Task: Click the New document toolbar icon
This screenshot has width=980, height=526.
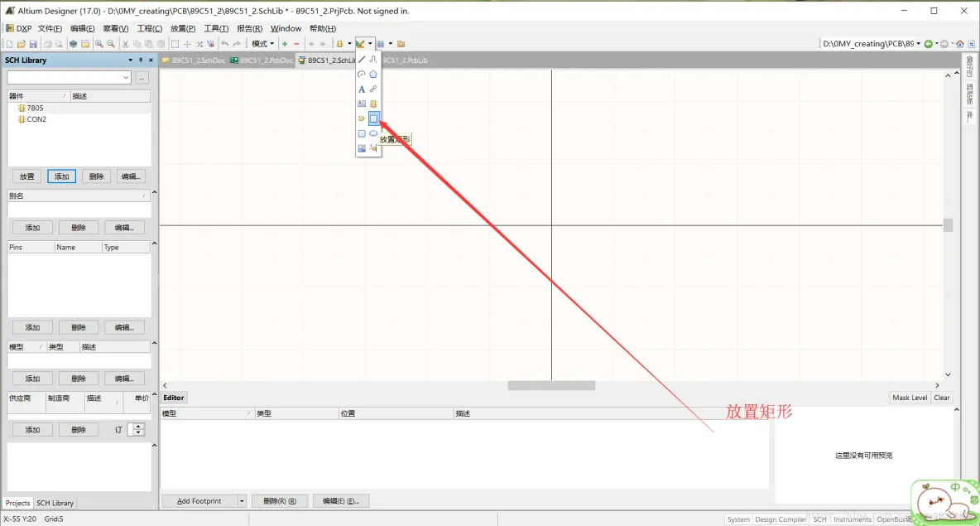Action: (9, 44)
